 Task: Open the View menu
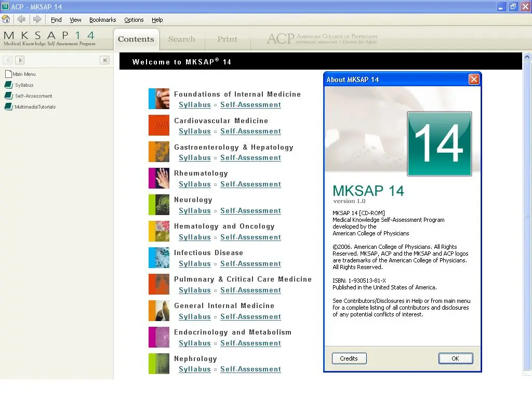coord(75,20)
